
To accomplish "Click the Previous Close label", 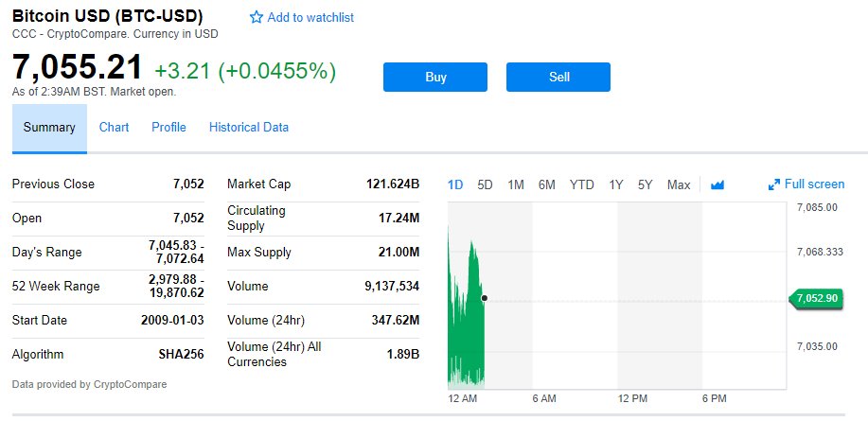I will pos(53,184).
